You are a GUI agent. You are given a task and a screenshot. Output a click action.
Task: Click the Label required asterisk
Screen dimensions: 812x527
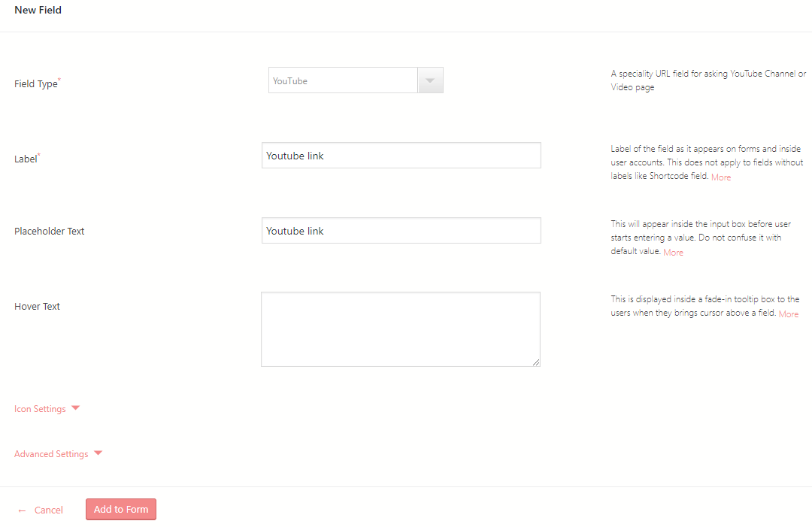click(x=39, y=153)
